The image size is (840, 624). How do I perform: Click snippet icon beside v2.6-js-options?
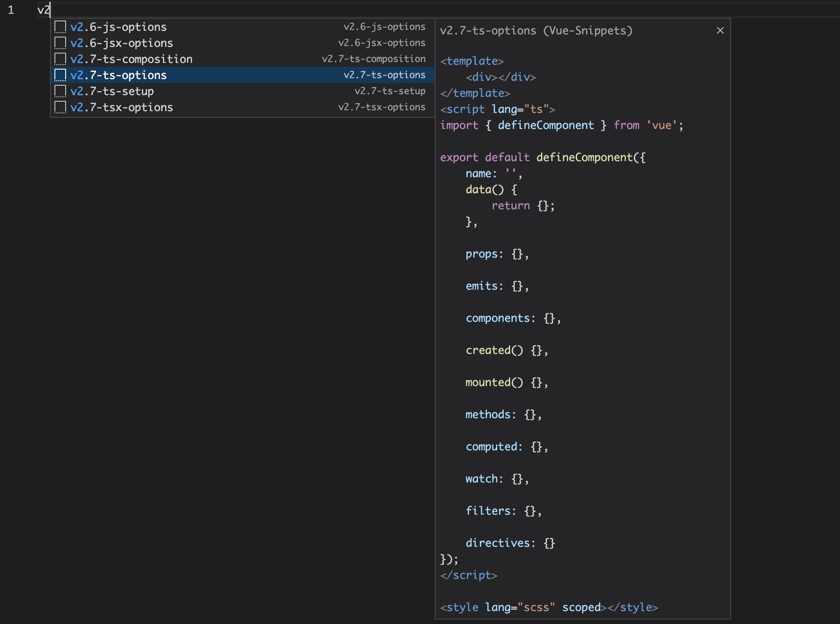pos(60,27)
